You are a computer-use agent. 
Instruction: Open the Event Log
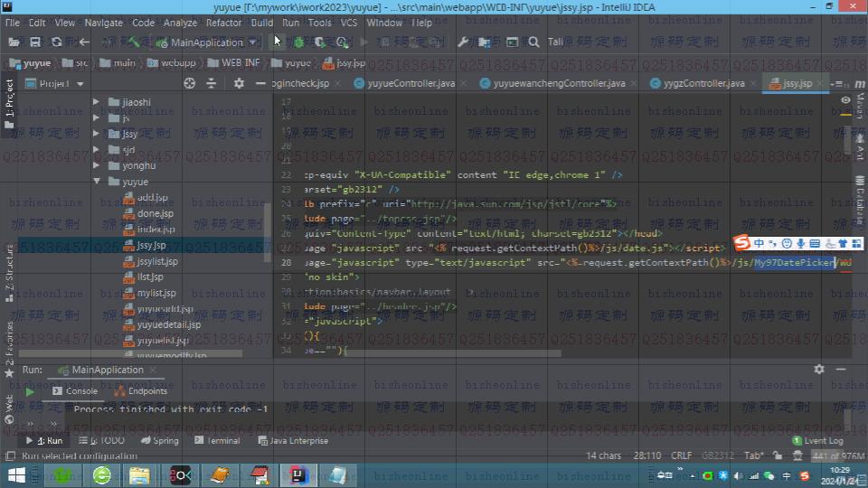point(817,441)
